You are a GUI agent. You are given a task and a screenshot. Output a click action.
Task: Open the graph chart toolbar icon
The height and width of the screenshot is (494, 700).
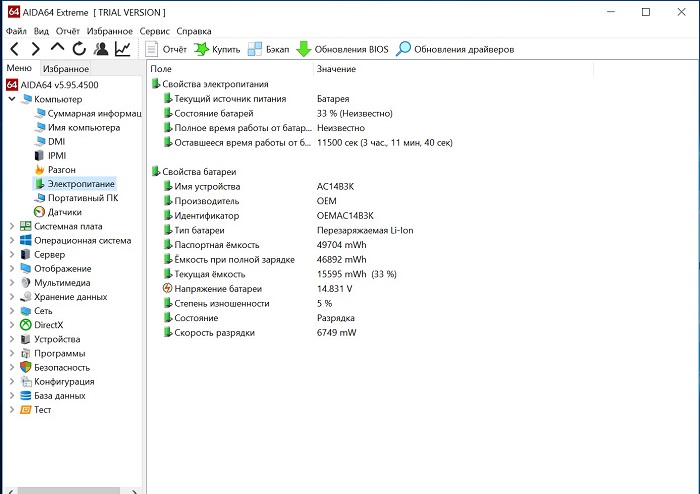(122, 49)
